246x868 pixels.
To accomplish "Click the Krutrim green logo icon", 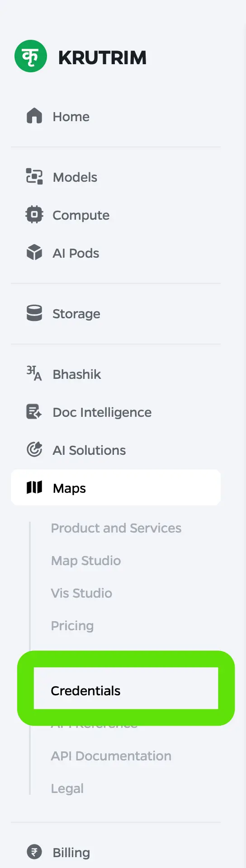I will pos(31,56).
